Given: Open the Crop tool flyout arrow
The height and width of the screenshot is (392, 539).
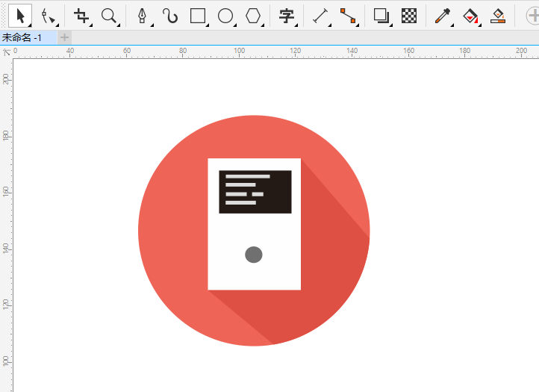Looking at the screenshot, I should pyautogui.click(x=90, y=25).
